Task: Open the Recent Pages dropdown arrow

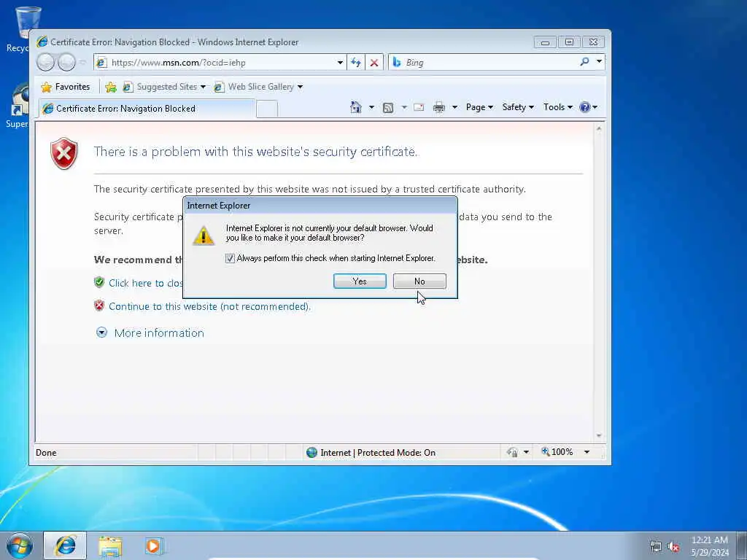Action: pyautogui.click(x=83, y=63)
